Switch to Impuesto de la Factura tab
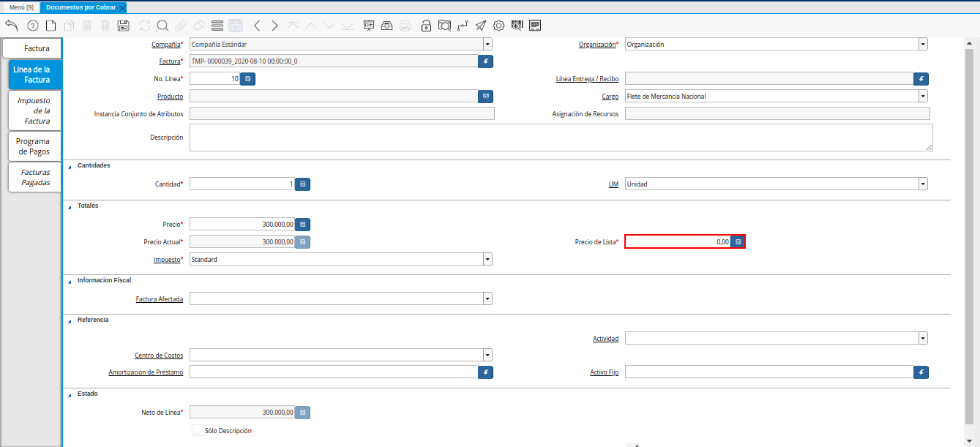Viewport: 980px width, 447px height. (x=34, y=110)
